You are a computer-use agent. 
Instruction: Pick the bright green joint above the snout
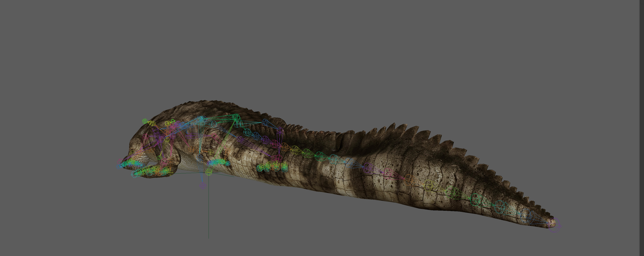(145, 121)
